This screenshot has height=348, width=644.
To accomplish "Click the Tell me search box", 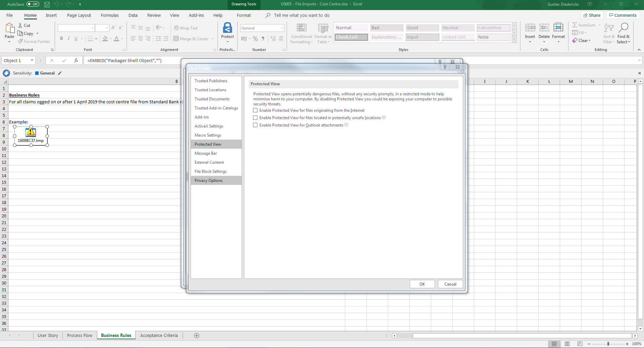I will pos(301,15).
